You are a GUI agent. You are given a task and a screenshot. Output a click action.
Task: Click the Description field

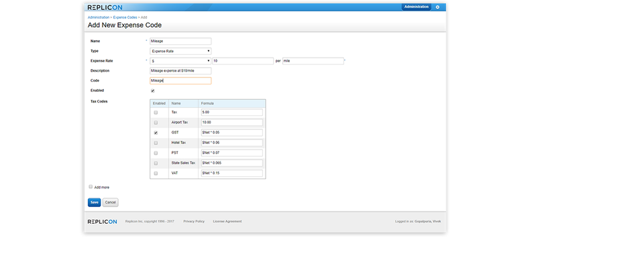point(180,71)
